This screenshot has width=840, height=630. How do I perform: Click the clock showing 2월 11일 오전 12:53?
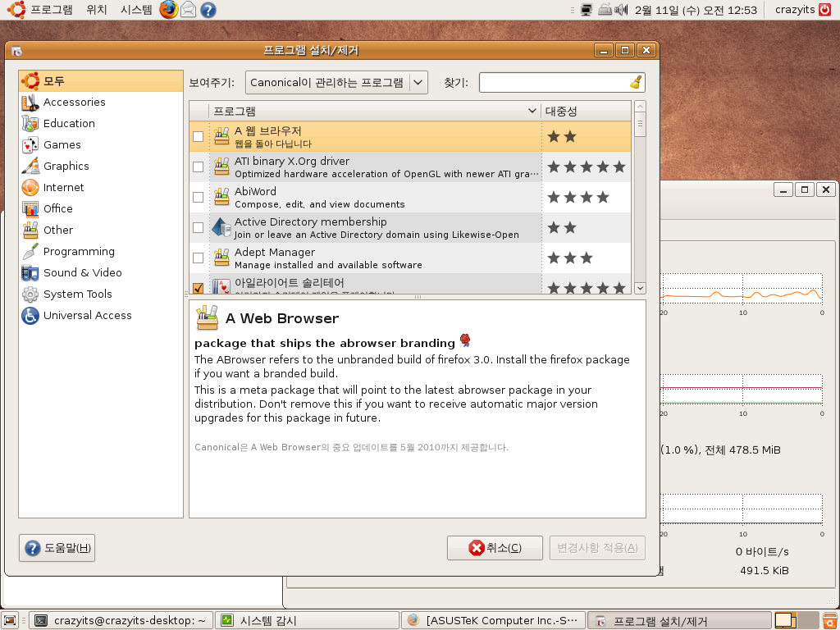click(696, 10)
